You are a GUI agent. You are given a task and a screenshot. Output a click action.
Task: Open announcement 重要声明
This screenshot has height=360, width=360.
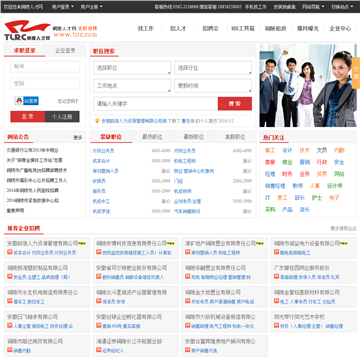coord(15,211)
